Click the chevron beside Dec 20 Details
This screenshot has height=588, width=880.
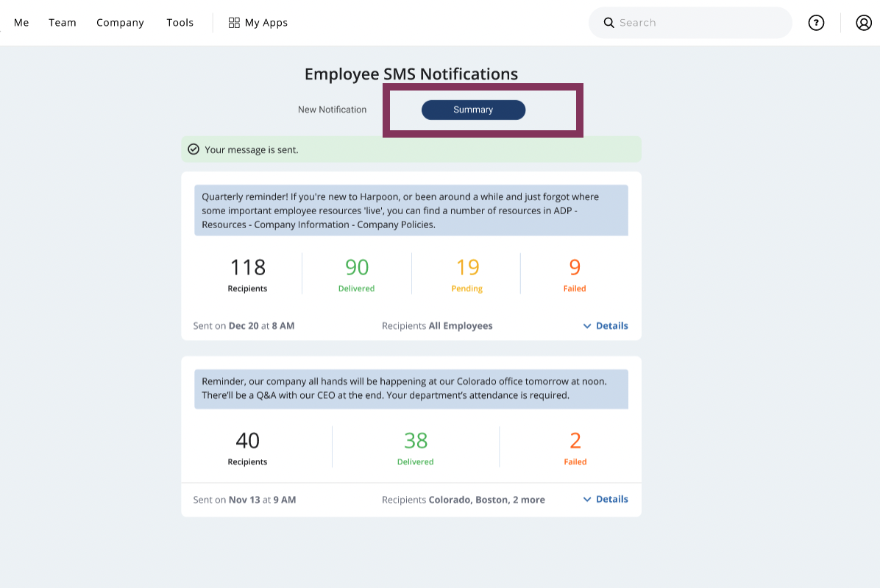click(587, 326)
